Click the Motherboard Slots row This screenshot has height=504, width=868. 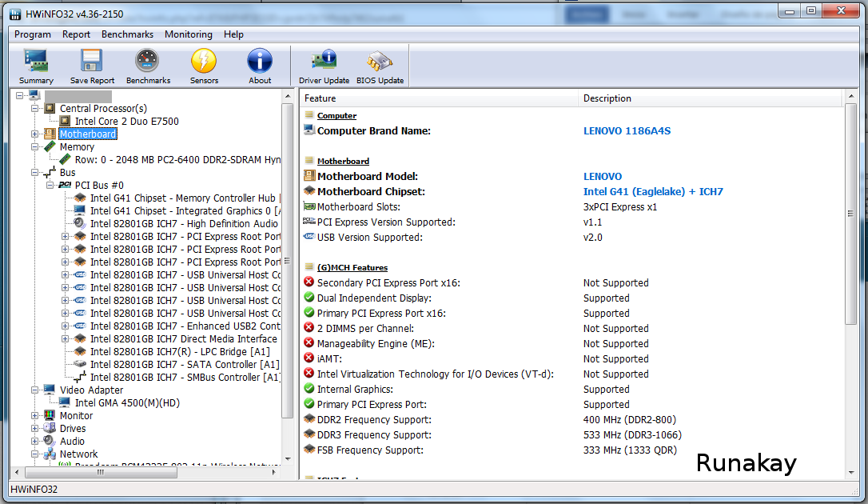572,207
